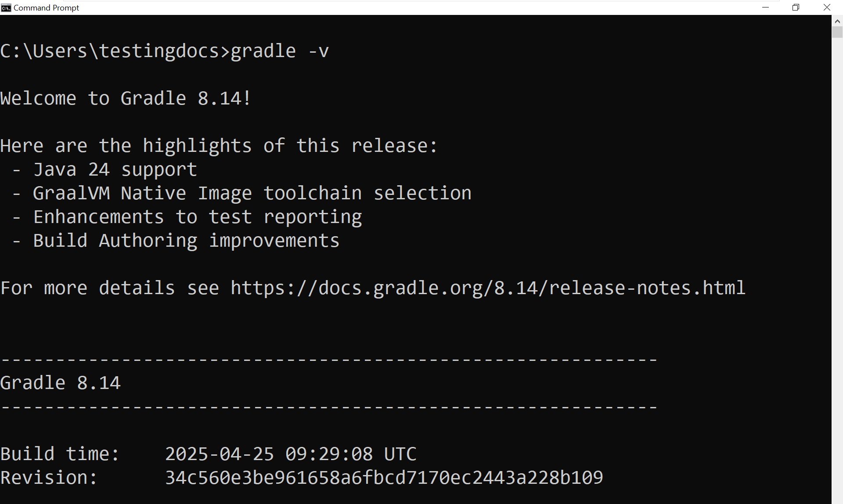Click the scrollbar up arrow

click(837, 21)
